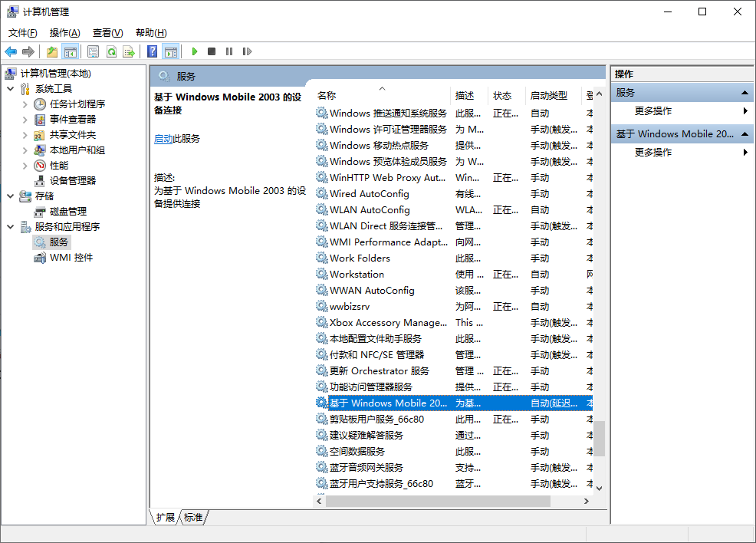The height and width of the screenshot is (543, 756).
Task: Click the Export list toolbar icon
Action: (129, 51)
